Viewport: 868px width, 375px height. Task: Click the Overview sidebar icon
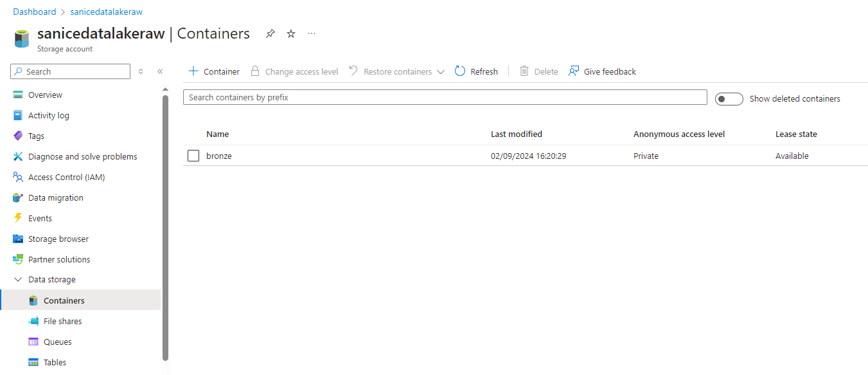[18, 95]
